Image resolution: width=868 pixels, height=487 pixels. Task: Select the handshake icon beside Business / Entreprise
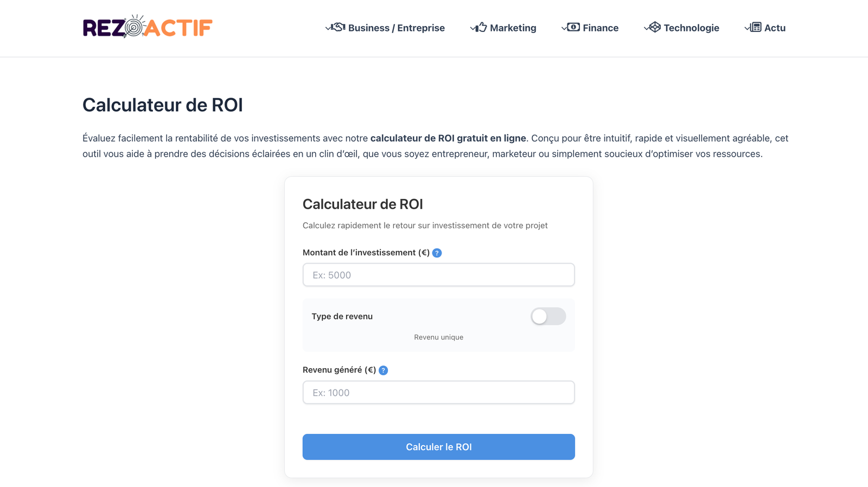tap(339, 27)
